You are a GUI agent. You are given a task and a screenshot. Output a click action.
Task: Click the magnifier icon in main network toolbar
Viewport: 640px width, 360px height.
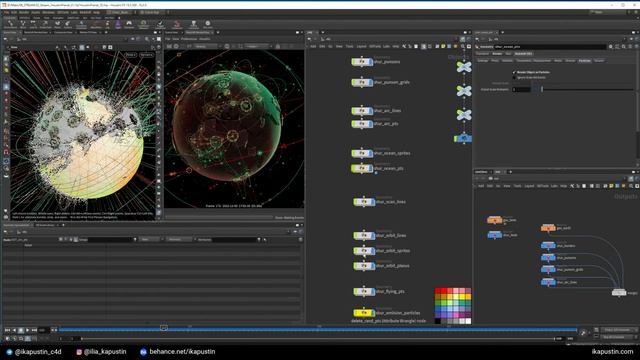click(x=463, y=47)
